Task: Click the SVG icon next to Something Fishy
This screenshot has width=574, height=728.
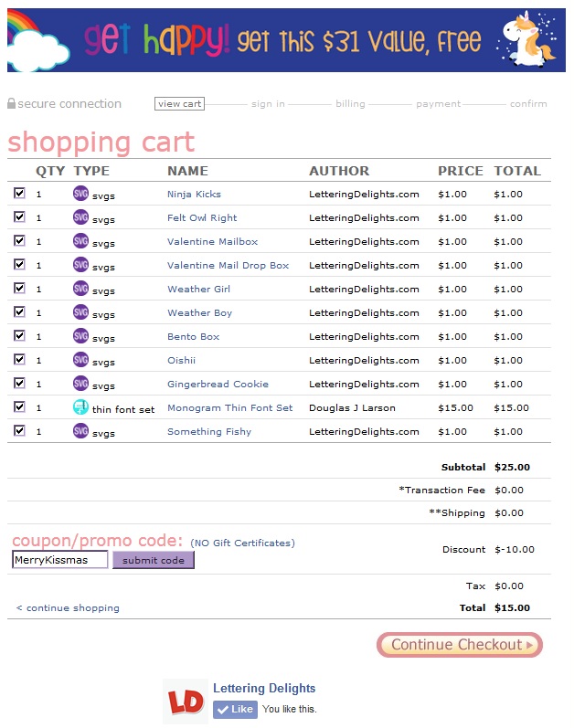Action: point(80,431)
